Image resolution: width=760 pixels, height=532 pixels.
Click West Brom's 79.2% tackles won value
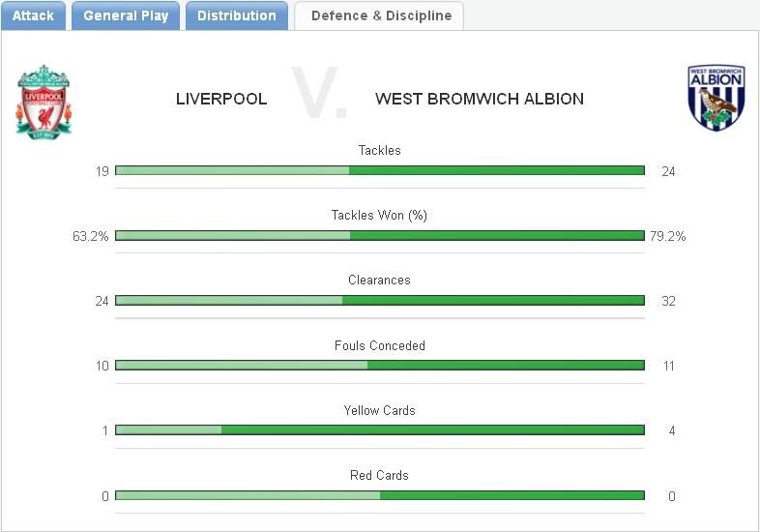pyautogui.click(x=667, y=236)
